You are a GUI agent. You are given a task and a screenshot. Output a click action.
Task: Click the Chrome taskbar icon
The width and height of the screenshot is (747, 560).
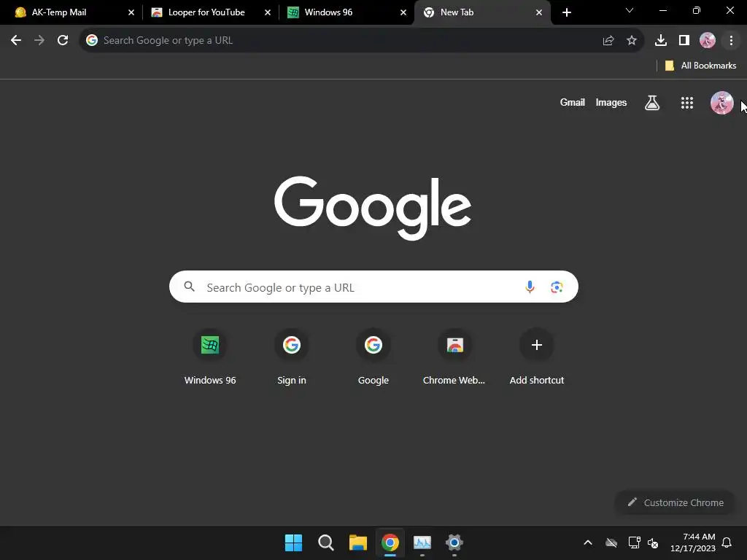pyautogui.click(x=390, y=542)
